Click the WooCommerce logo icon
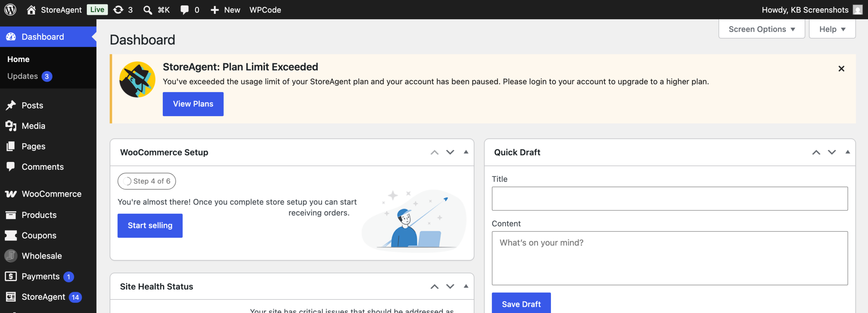The width and height of the screenshot is (868, 313). 11,194
